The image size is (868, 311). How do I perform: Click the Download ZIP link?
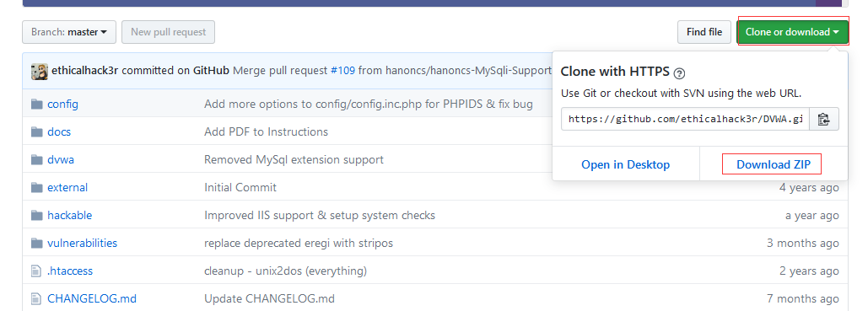tap(774, 164)
